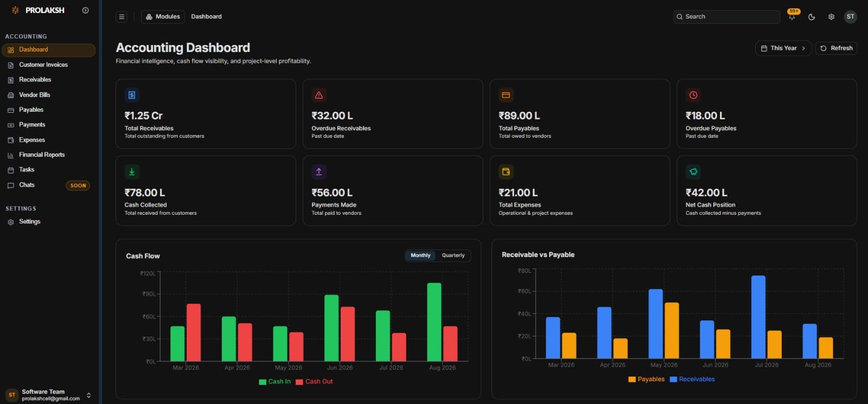This screenshot has width=868, height=404.
Task: Toggle the hamburger menu icon
Action: (122, 17)
